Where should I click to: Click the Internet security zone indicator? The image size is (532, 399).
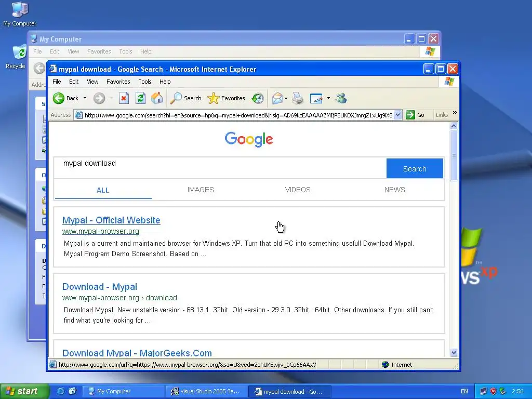pos(397,365)
